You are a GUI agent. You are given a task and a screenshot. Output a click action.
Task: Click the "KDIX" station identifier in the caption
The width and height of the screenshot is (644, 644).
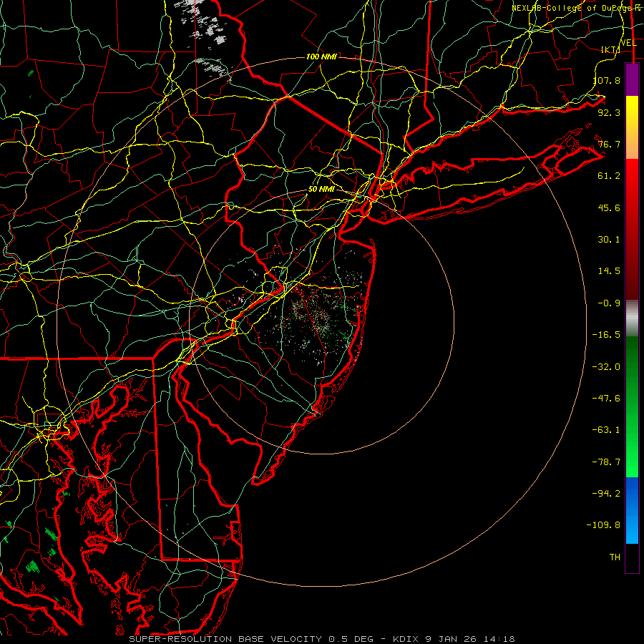(x=406, y=639)
